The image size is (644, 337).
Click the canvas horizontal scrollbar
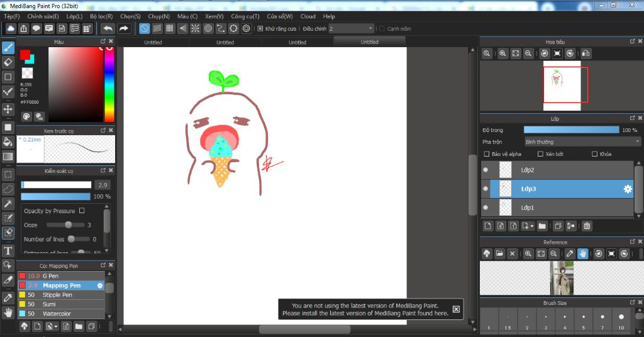[305, 329]
